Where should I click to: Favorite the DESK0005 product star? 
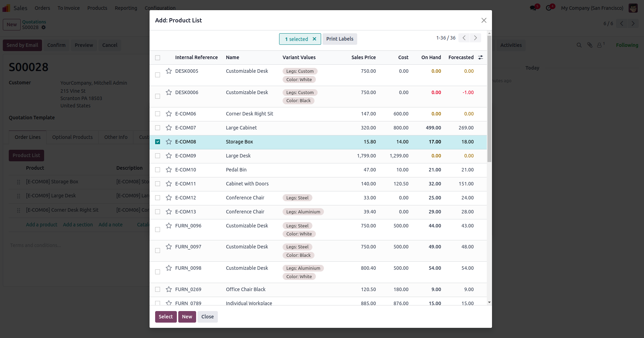[x=169, y=71]
